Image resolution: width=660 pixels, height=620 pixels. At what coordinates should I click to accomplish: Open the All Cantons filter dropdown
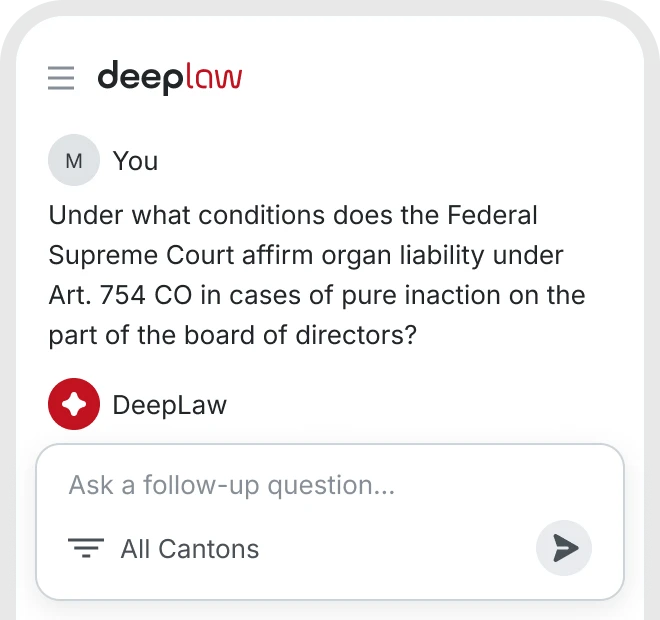[x=189, y=548]
